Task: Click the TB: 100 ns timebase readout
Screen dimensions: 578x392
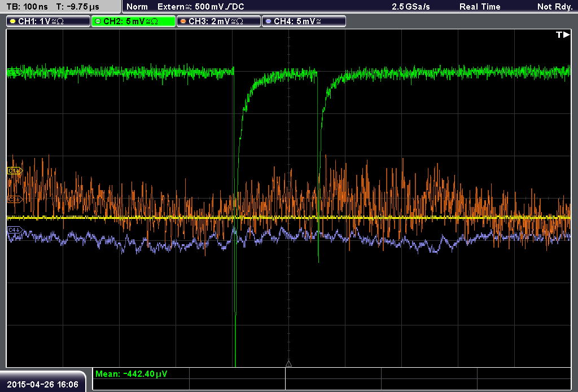Action: click(27, 7)
